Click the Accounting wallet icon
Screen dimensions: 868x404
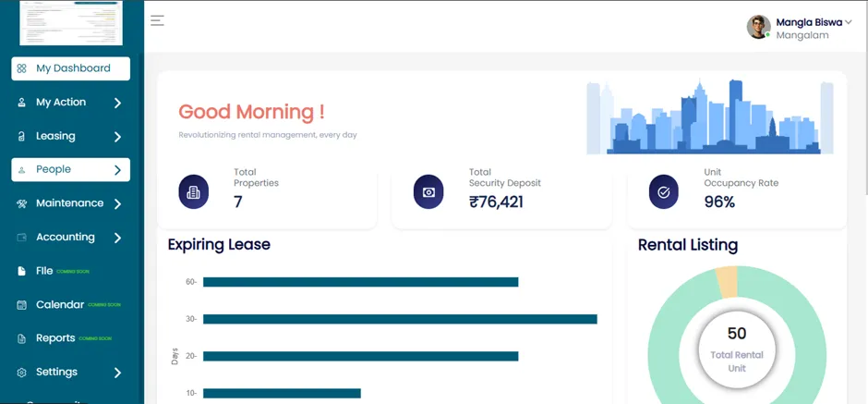tap(21, 238)
